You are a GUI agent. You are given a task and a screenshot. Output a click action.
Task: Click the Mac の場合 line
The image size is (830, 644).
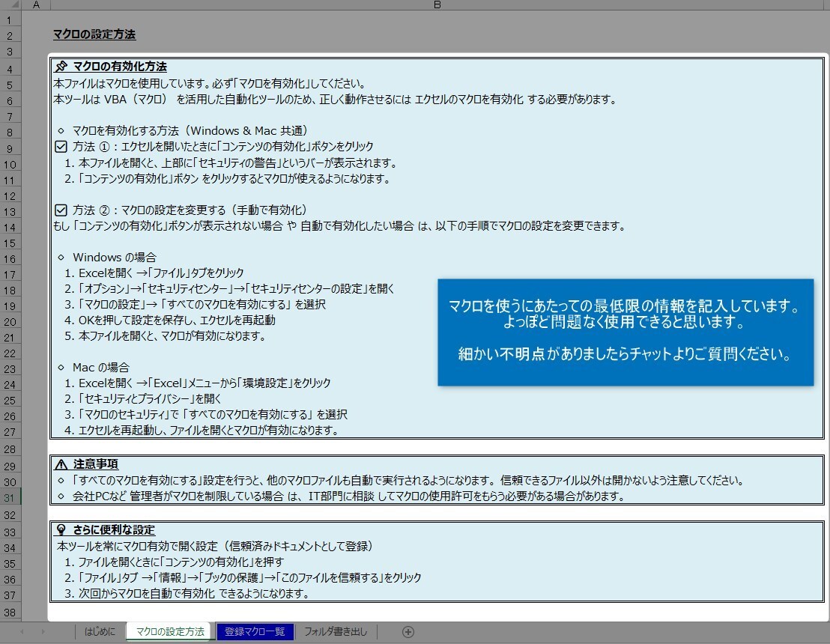click(x=100, y=367)
